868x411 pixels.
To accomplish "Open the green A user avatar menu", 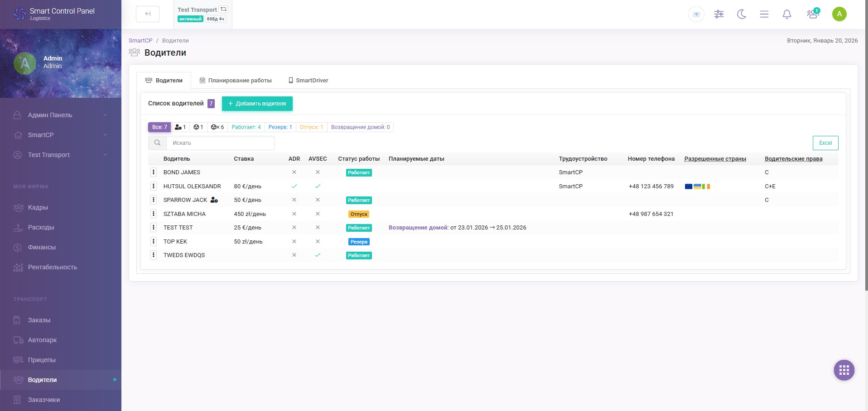I will click(x=839, y=14).
